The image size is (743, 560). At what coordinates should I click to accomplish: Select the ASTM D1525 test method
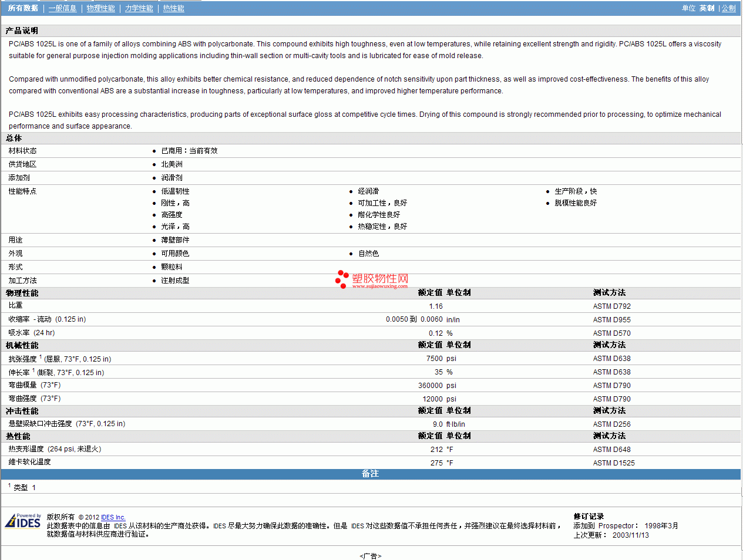point(614,463)
